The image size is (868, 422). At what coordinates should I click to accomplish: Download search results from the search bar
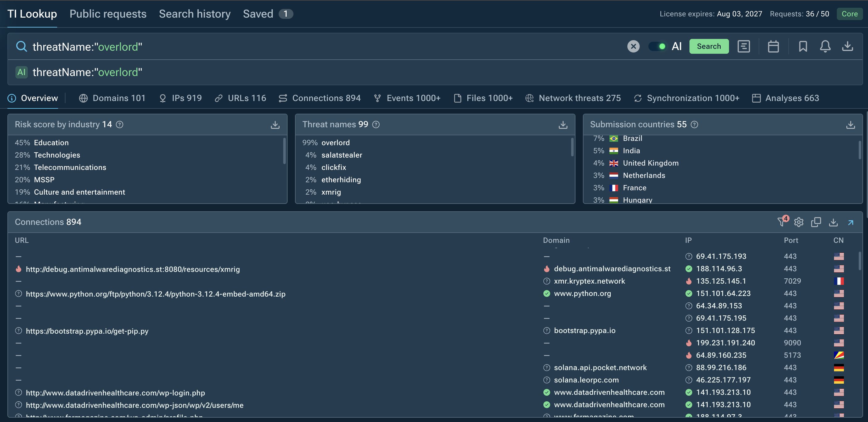click(x=847, y=46)
